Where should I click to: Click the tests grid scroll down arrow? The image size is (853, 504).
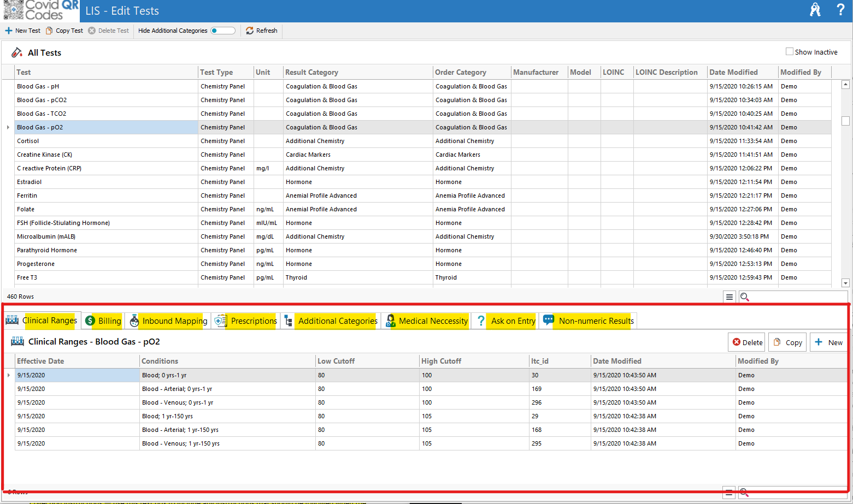(845, 283)
